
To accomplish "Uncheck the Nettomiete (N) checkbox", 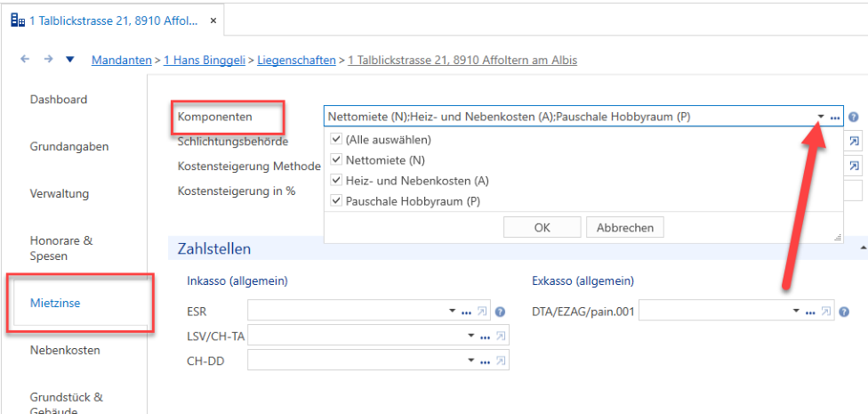I will tap(335, 160).
